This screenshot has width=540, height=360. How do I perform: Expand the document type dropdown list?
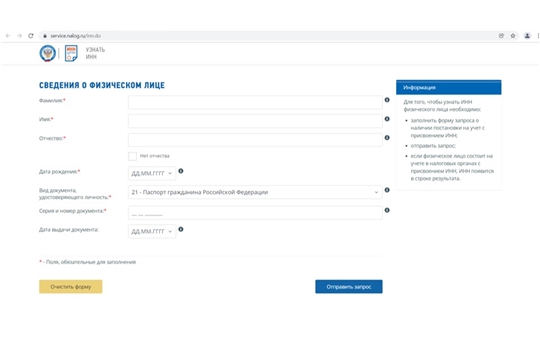[255, 192]
